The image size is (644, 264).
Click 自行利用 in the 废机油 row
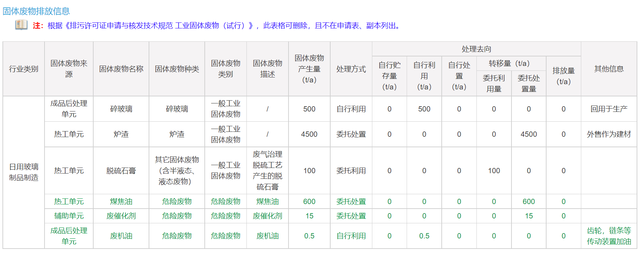pos(351,236)
